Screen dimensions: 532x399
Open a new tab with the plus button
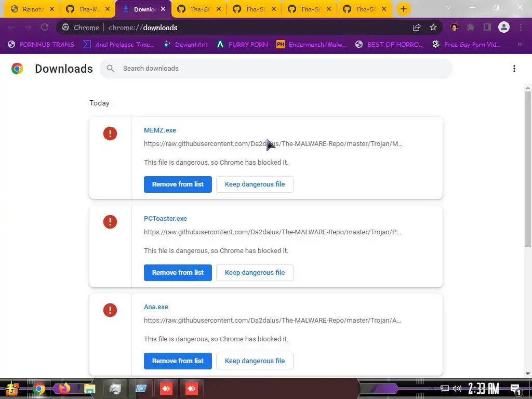click(x=403, y=9)
